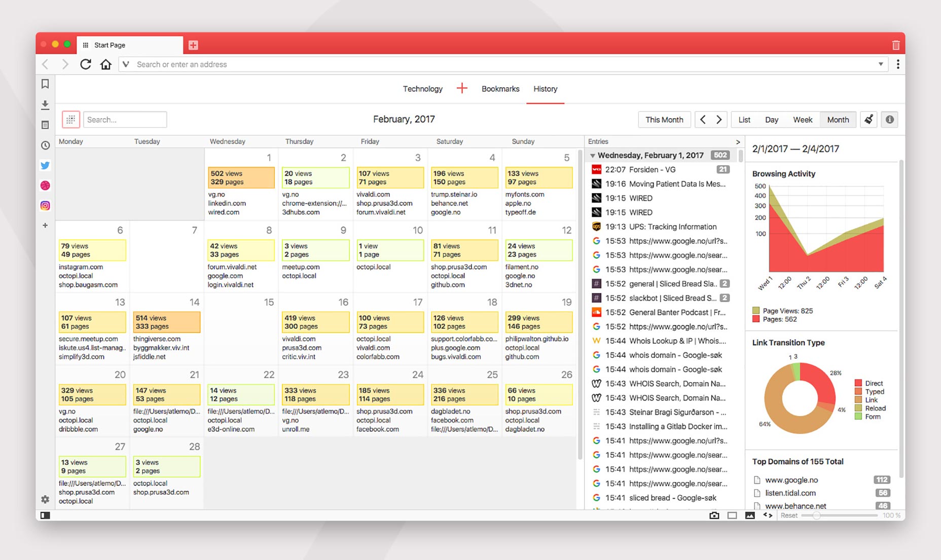Reset the page zoom
This screenshot has width=941, height=560.
coord(789,515)
